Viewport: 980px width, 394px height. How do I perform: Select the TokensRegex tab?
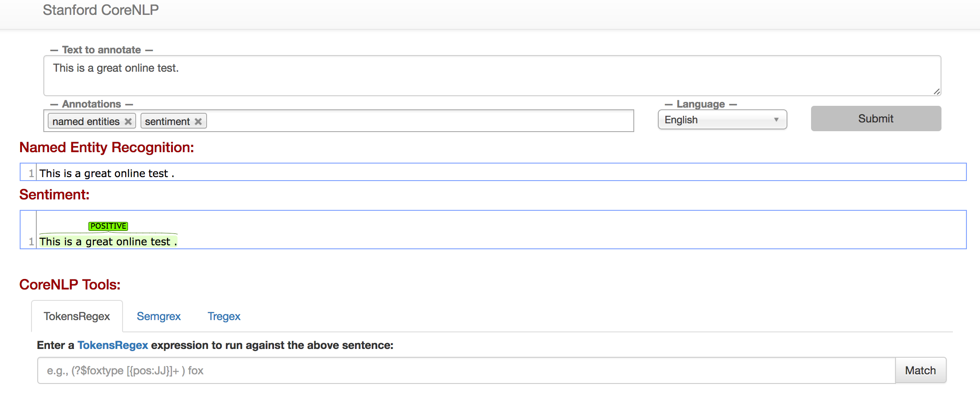(x=77, y=316)
